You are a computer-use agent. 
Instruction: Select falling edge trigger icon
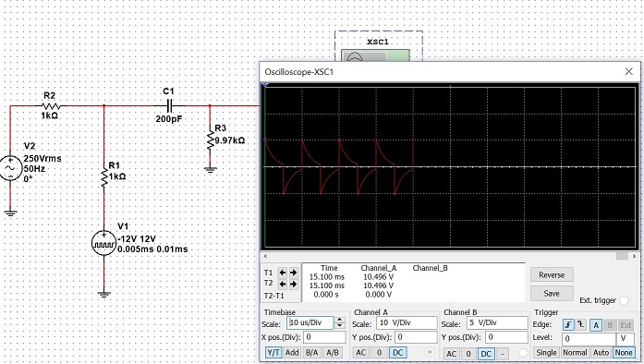580,325
